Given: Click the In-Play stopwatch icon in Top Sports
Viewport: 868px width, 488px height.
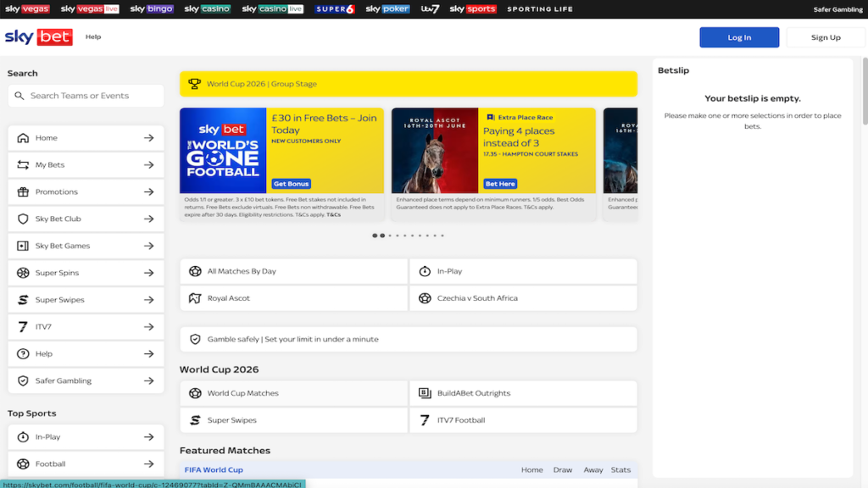Looking at the screenshot, I should point(23,437).
